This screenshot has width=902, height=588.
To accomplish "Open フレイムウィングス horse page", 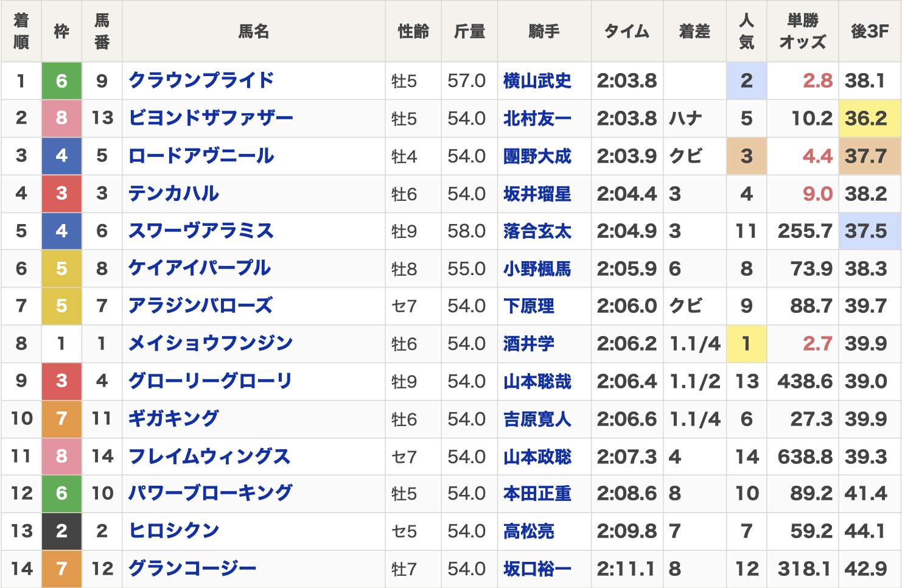I will tap(209, 456).
